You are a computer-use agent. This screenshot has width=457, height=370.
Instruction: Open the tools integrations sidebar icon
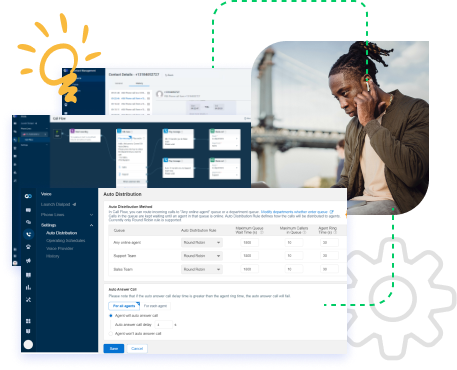[x=28, y=299]
